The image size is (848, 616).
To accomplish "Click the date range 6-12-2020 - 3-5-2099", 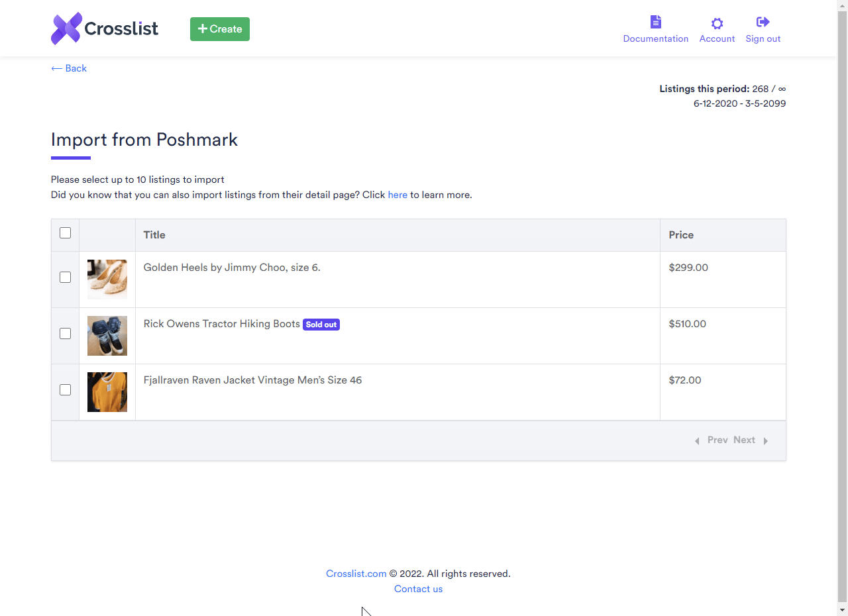I will [739, 103].
